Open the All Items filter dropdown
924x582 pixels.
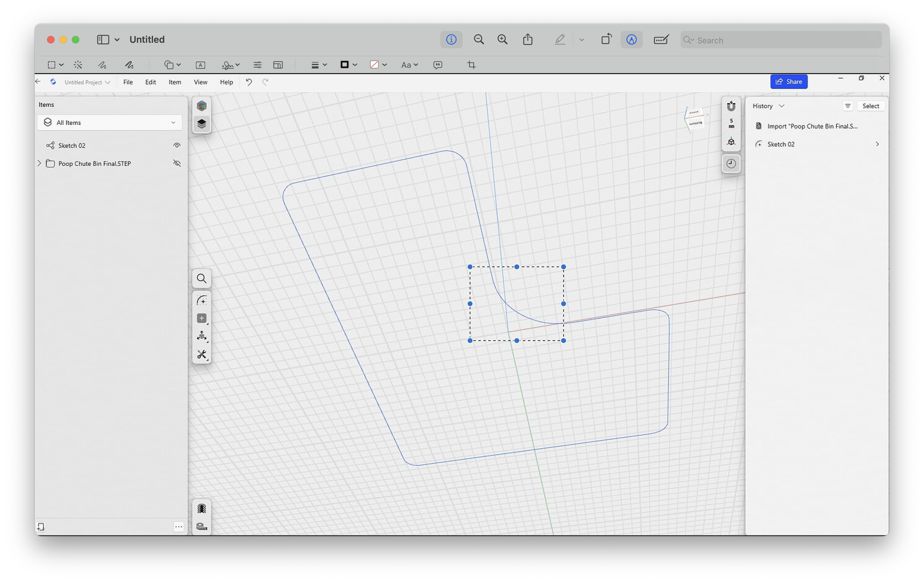click(x=109, y=122)
